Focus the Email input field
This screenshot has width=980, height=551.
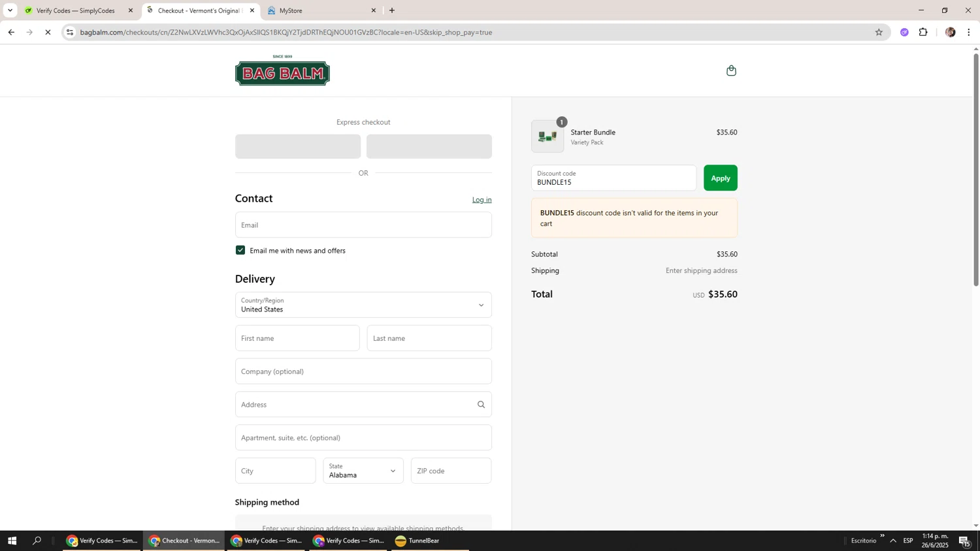[x=363, y=225]
